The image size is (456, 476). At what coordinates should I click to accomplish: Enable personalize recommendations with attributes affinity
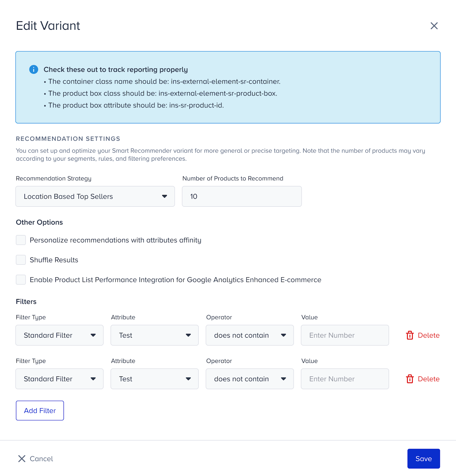tap(21, 240)
